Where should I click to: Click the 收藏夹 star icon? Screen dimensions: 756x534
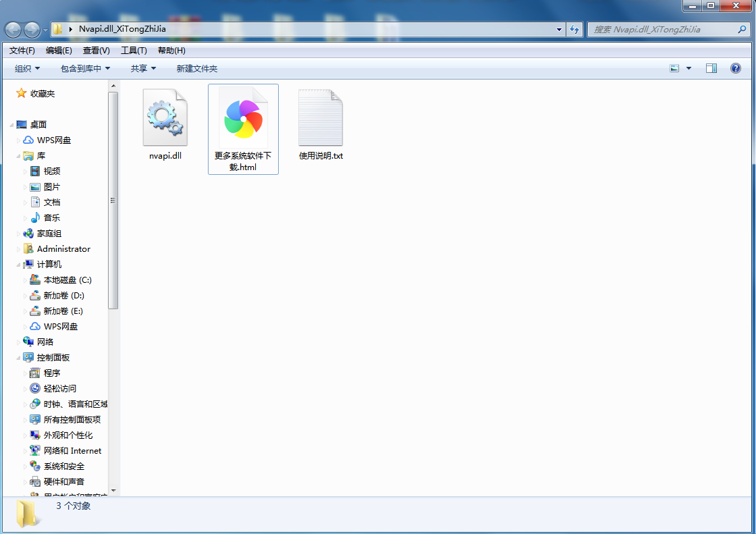tap(21, 93)
